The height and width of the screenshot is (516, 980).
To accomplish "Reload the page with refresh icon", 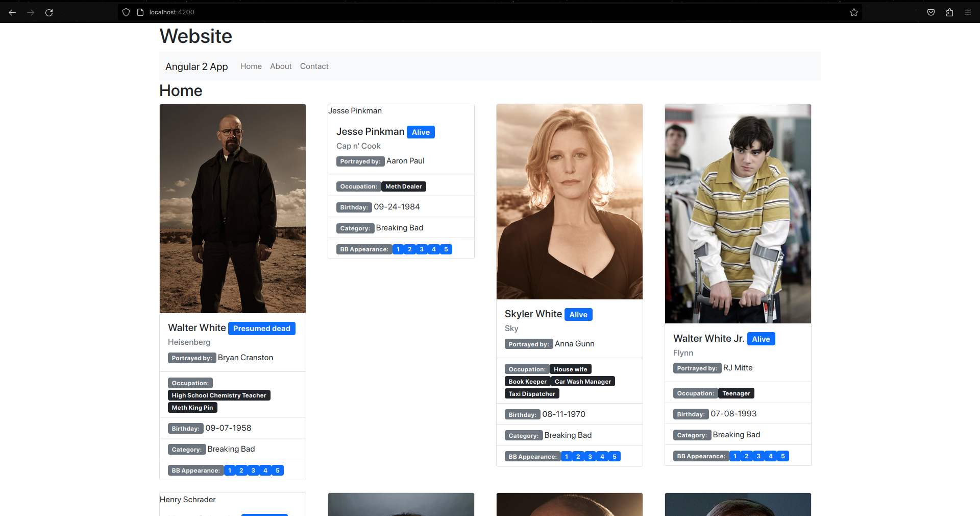I will (x=49, y=12).
